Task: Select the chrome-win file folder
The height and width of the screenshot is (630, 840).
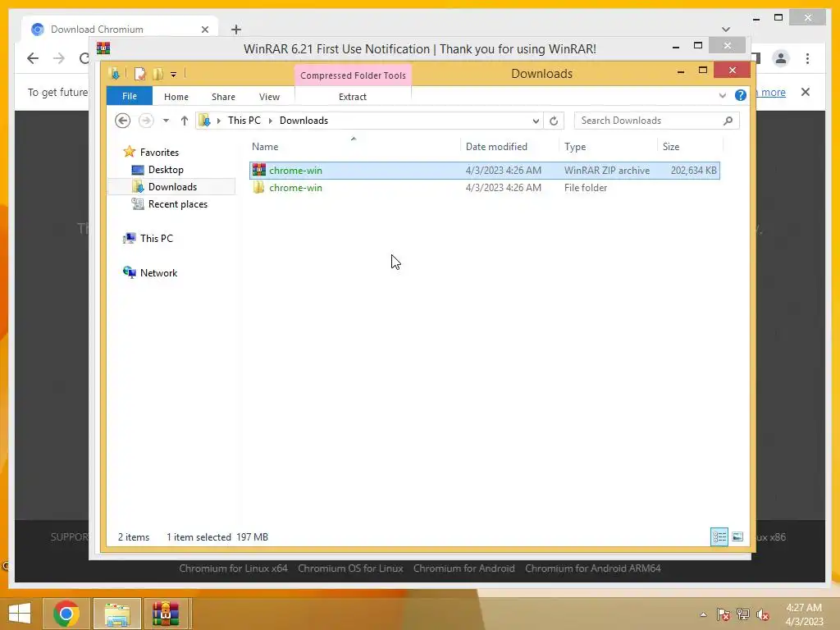Action: tap(484, 188)
